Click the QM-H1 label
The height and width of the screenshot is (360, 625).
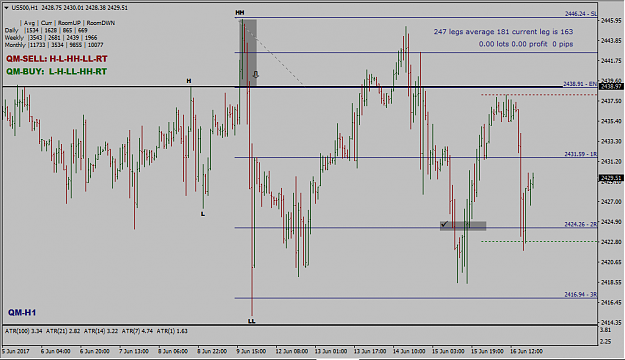coord(22,313)
